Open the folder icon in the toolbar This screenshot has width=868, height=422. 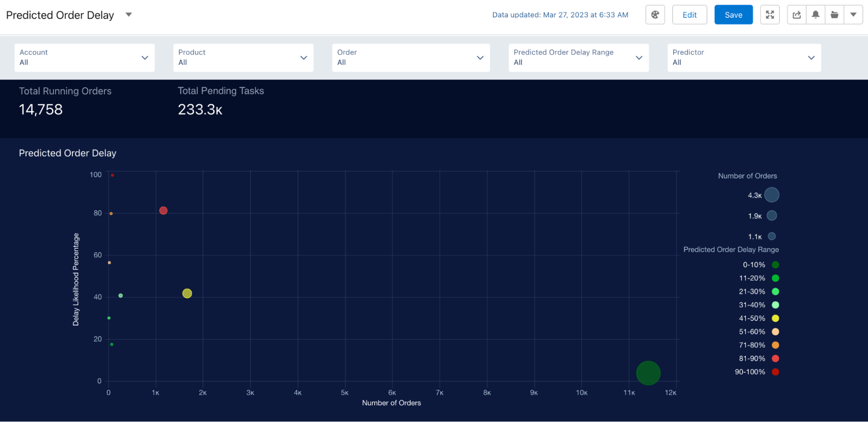[x=834, y=14]
